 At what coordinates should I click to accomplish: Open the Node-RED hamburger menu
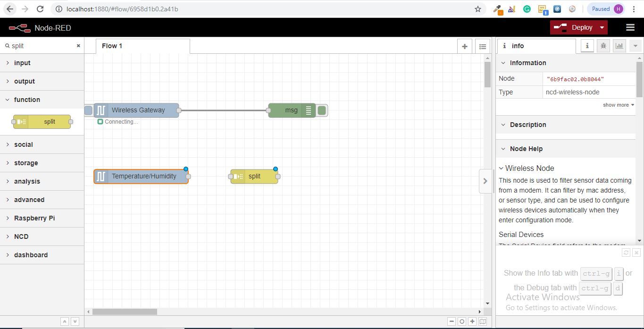tap(630, 27)
